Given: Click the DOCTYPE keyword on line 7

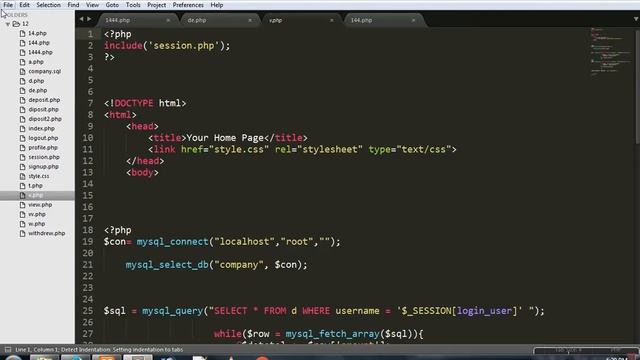Looking at the screenshot, I should point(134,103).
